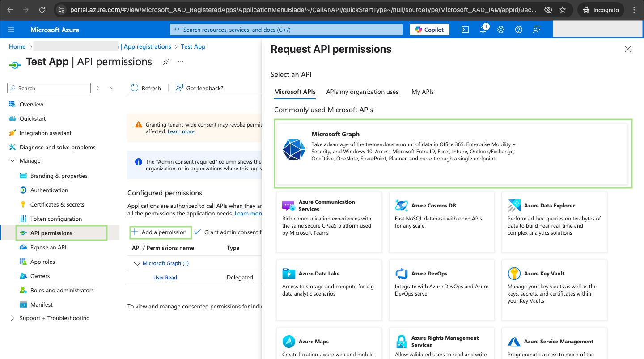The width and height of the screenshot is (644, 359).
Task: Click the Copilot button
Action: (430, 30)
